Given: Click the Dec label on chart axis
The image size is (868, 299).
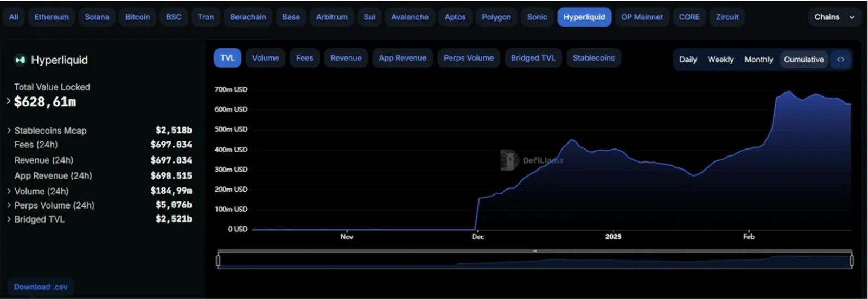Looking at the screenshot, I should click(478, 237).
